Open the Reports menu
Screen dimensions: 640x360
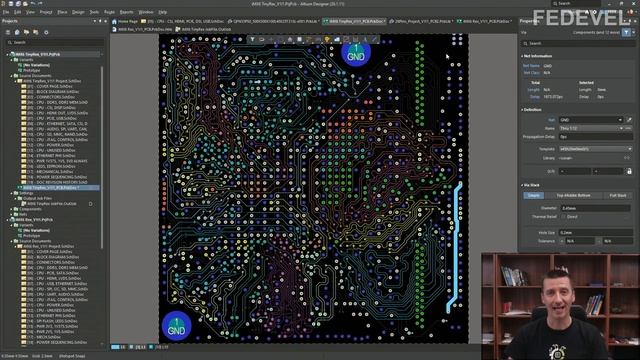point(126,12)
